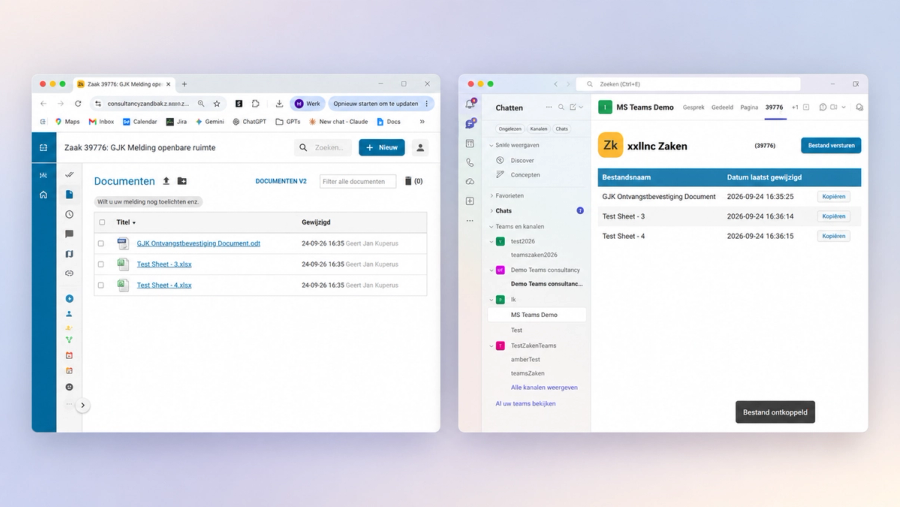This screenshot has height=507, width=900.
Task: Expand Favorieten section
Action: pyautogui.click(x=491, y=196)
